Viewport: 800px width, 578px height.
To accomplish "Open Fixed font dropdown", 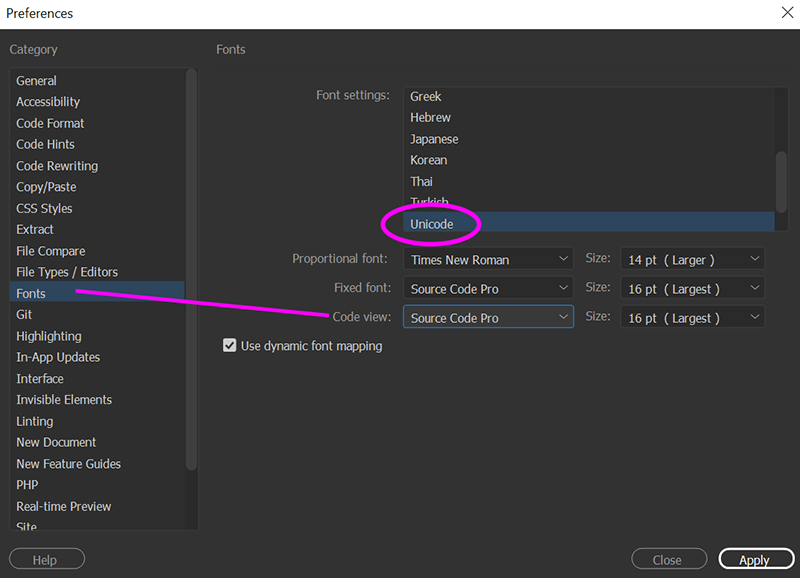I will point(488,288).
